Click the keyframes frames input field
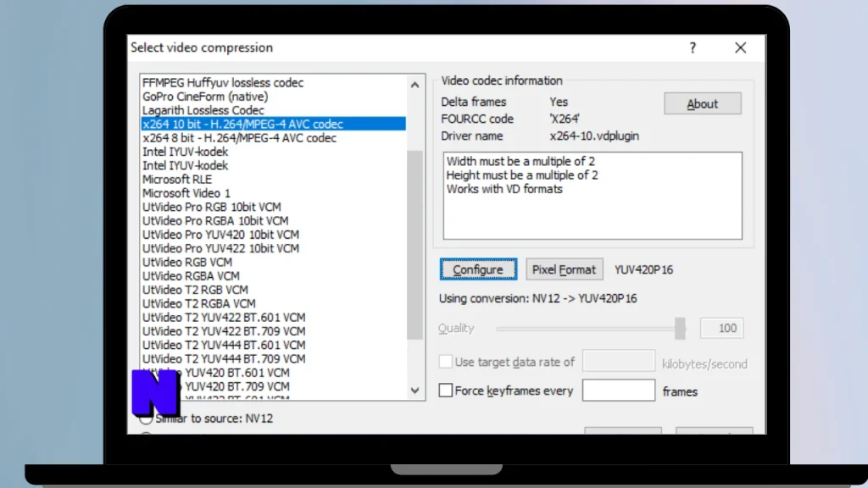Viewport: 868px width, 488px height. tap(618, 391)
